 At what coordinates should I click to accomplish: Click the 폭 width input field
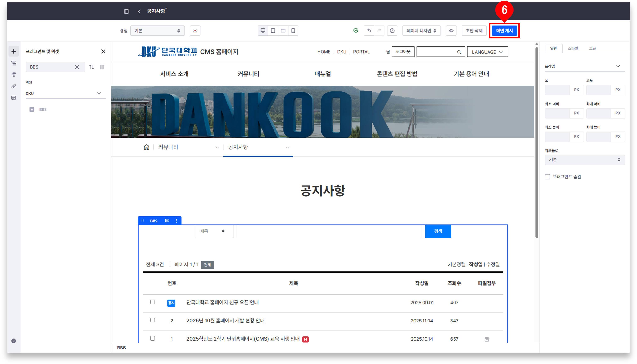tap(557, 90)
